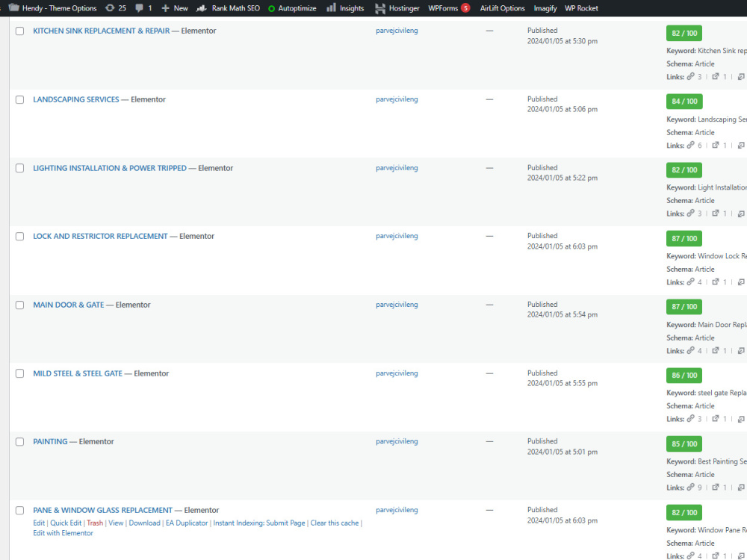The width and height of the screenshot is (747, 560).
Task: Click the 84 / 100 SEO score badge
Action: (684, 101)
